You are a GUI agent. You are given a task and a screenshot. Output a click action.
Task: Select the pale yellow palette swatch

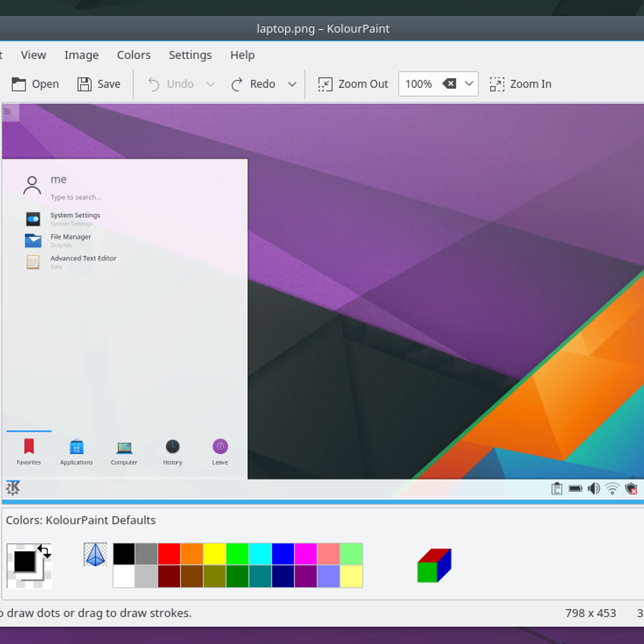[351, 576]
